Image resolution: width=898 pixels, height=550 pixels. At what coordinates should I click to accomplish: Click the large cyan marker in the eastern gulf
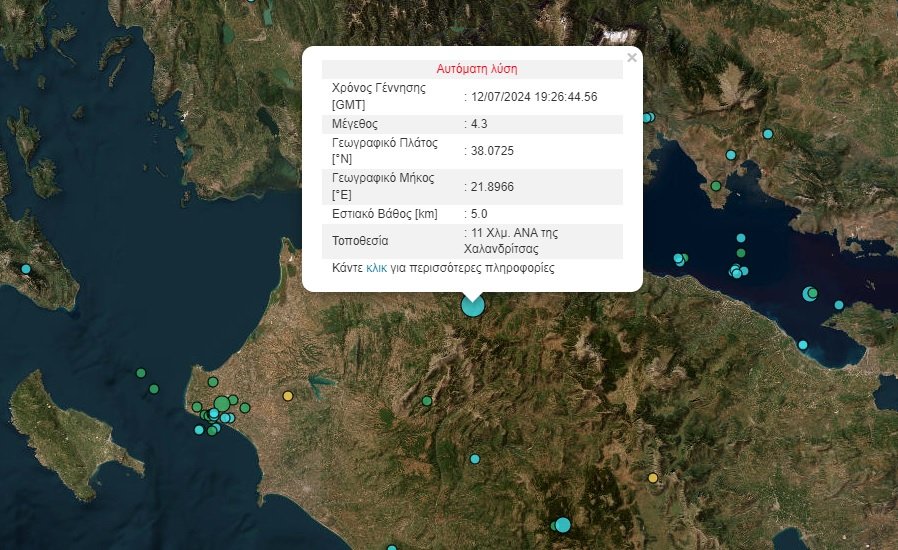pos(810,294)
